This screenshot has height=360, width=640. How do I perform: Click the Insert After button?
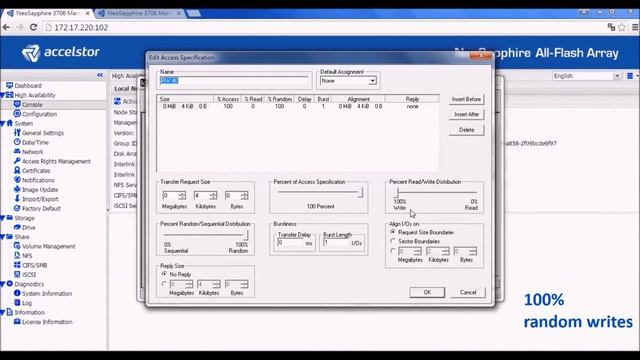tap(466, 114)
